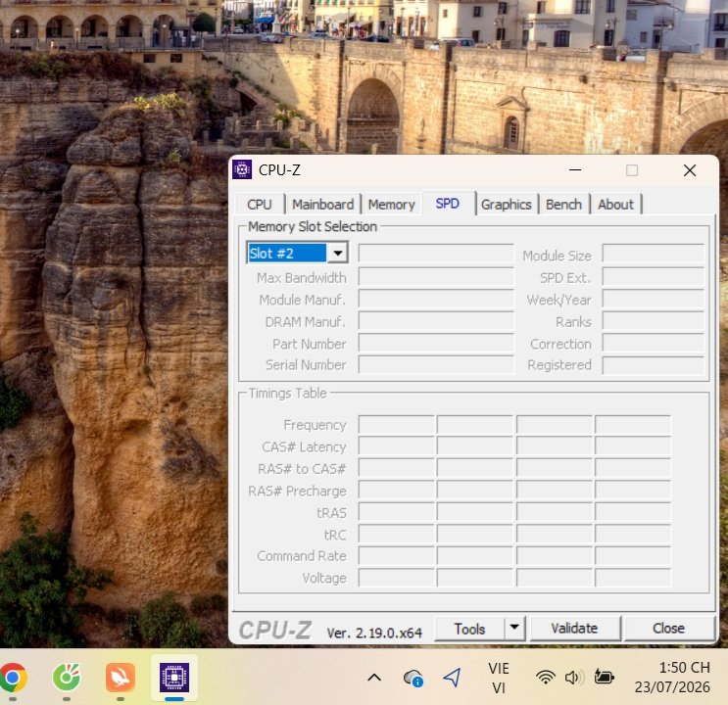Click the Slot #2 combo box

[297, 253]
